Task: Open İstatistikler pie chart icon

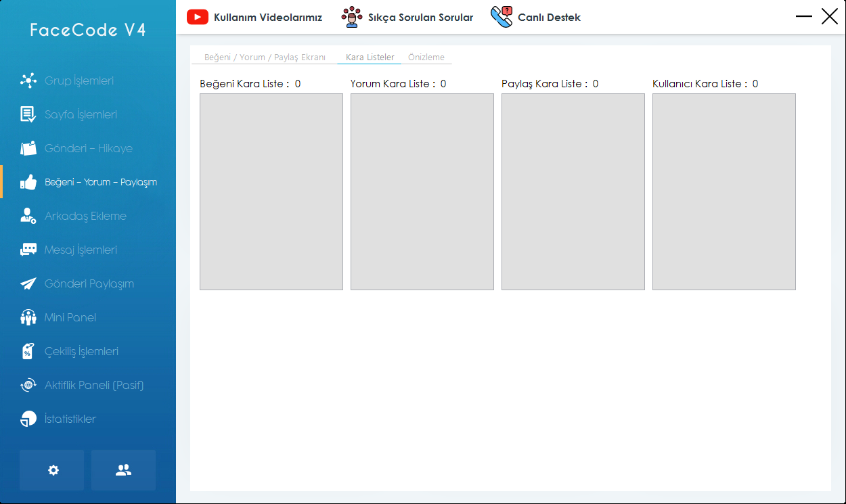Action: tap(28, 419)
